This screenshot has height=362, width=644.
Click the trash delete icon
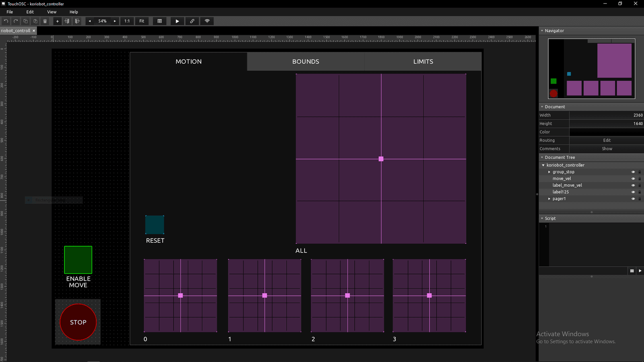click(x=45, y=21)
